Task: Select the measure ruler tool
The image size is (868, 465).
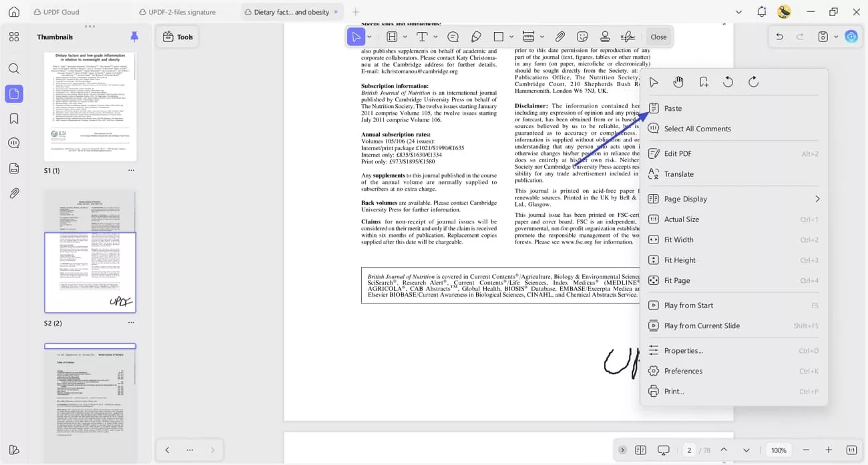Action: click(x=529, y=37)
